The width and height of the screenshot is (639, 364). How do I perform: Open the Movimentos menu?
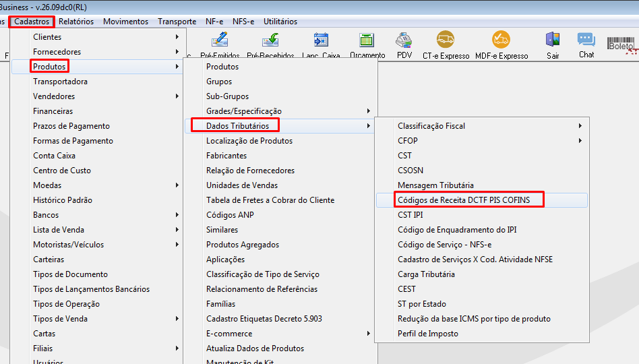click(x=125, y=21)
